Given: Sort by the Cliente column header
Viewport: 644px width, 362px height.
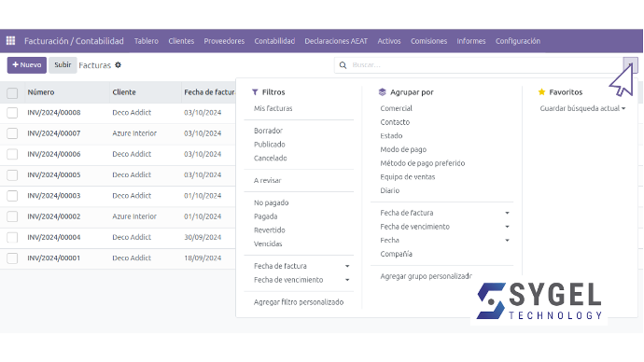Looking at the screenshot, I should coord(124,92).
